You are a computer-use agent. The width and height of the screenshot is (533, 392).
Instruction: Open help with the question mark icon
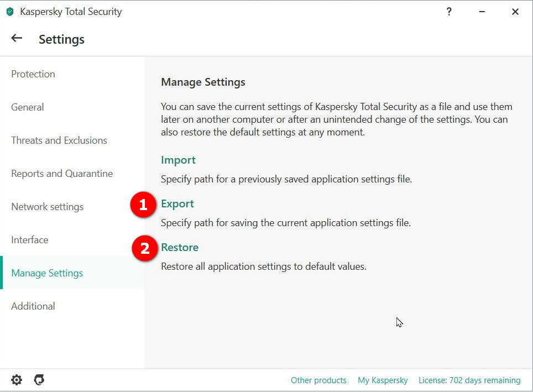tap(449, 12)
